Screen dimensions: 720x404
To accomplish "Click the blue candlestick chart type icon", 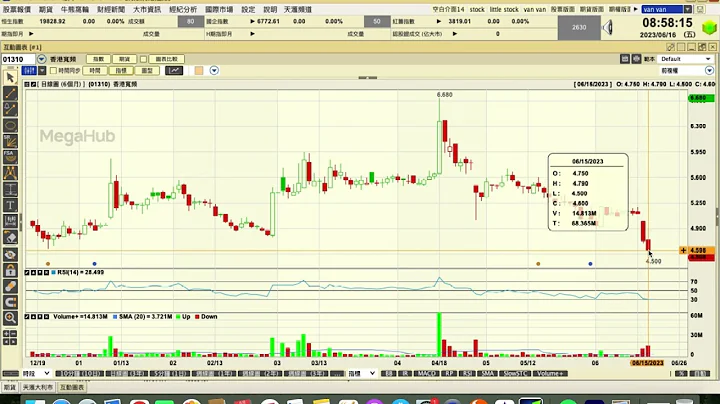I will [29, 70].
